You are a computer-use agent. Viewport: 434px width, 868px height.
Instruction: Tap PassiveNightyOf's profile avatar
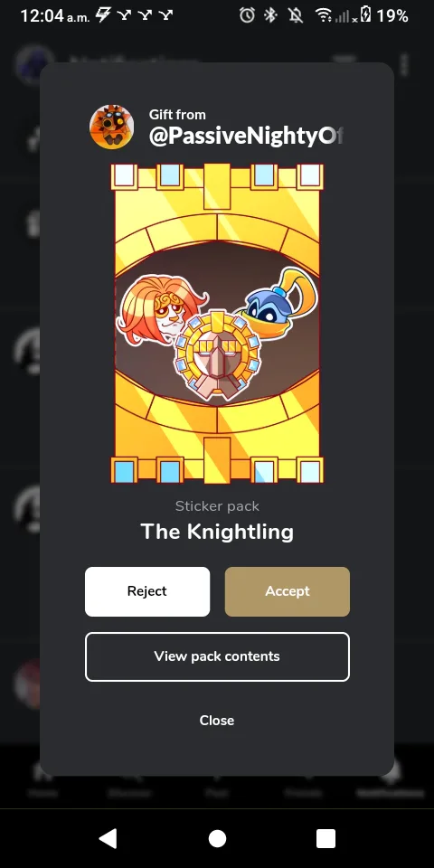coord(112,127)
